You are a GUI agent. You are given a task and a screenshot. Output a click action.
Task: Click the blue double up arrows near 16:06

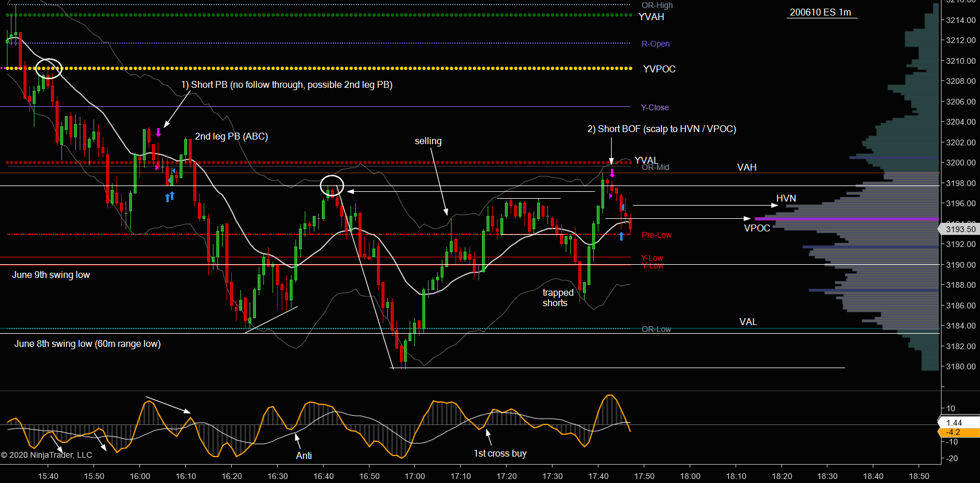click(170, 197)
